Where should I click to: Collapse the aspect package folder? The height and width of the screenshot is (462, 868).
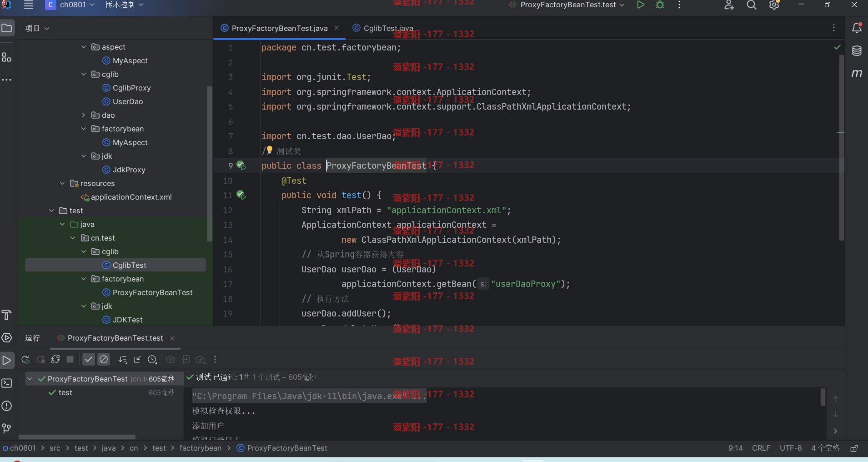coord(84,47)
